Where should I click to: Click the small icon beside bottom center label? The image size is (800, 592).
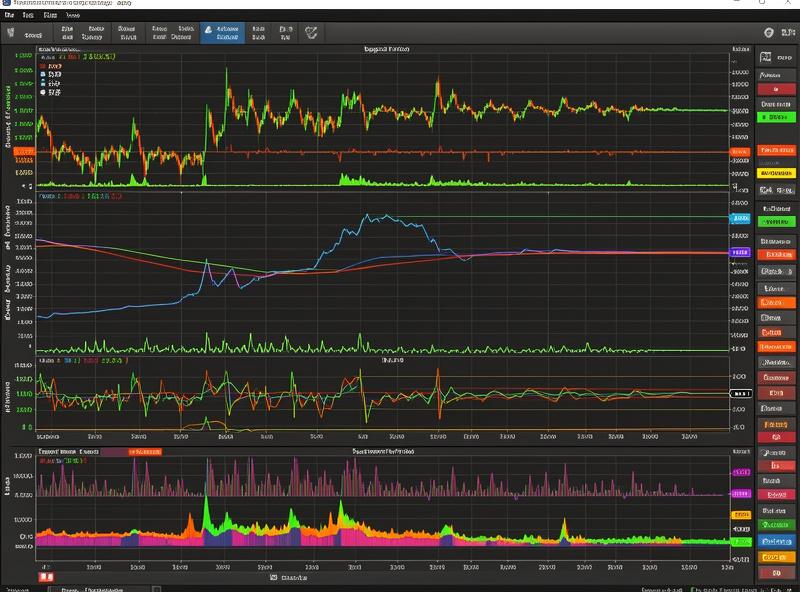pos(273,577)
